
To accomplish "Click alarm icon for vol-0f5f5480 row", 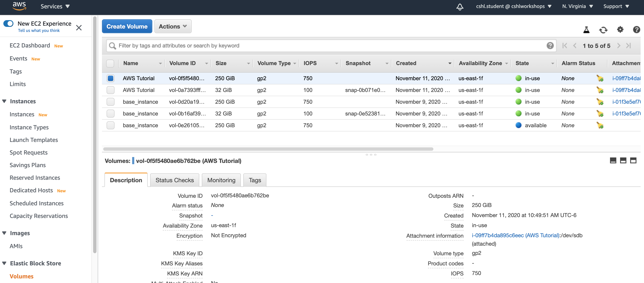I will coord(600,78).
